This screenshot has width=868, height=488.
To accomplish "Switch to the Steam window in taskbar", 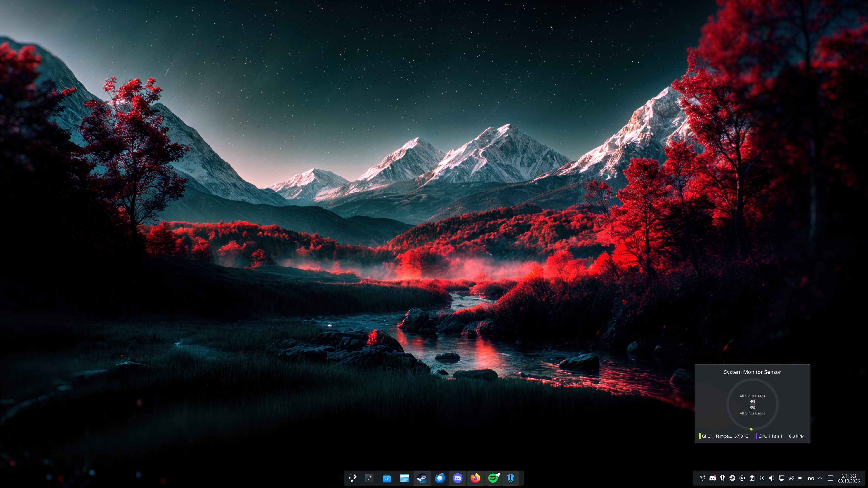I will coord(422,478).
